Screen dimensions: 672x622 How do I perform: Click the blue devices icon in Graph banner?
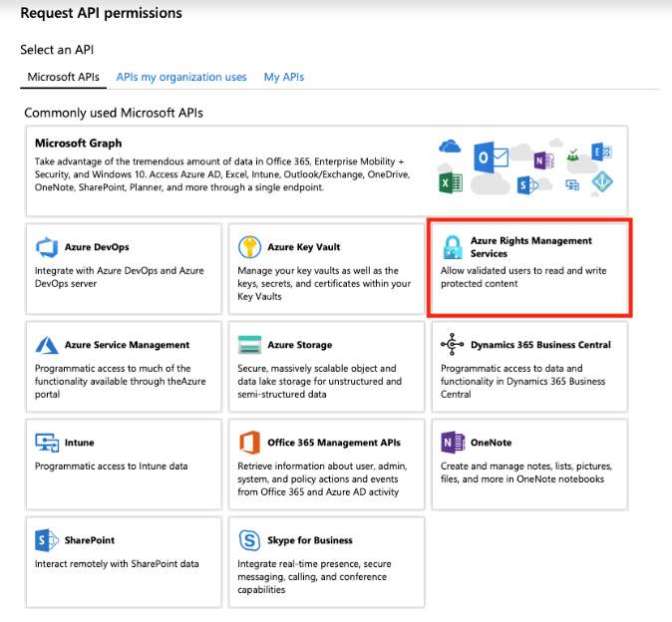572,184
